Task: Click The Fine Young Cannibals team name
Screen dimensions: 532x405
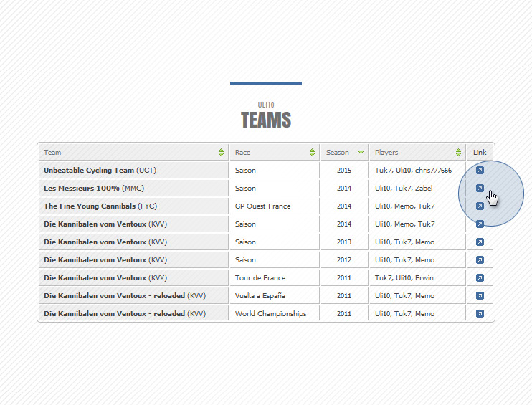Action: 90,206
